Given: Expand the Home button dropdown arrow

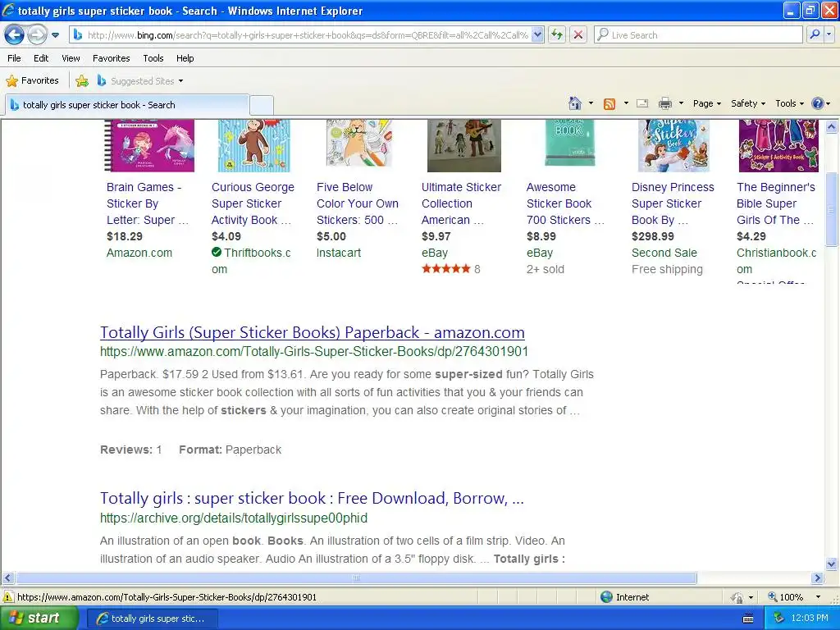Looking at the screenshot, I should (x=591, y=103).
